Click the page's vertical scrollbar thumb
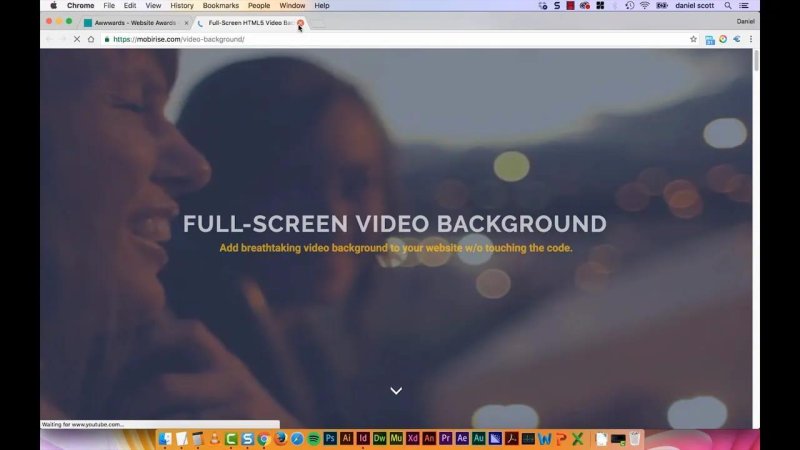The image size is (800, 450). click(x=756, y=61)
